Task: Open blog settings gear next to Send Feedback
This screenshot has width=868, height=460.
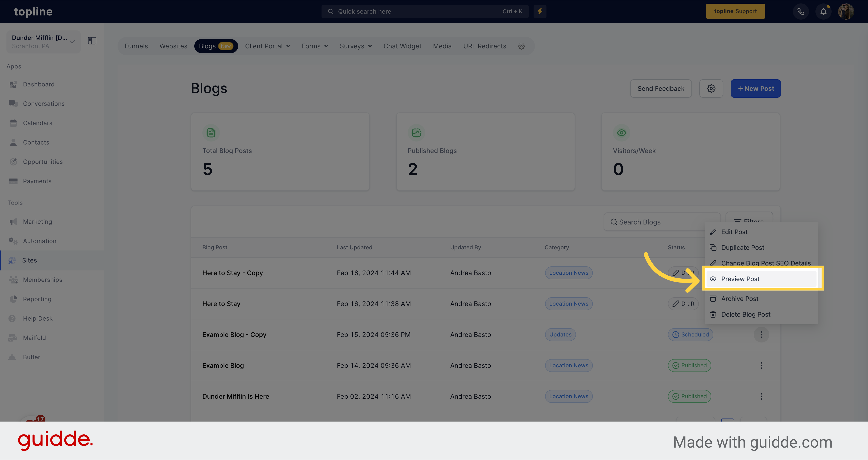Action: coord(711,89)
